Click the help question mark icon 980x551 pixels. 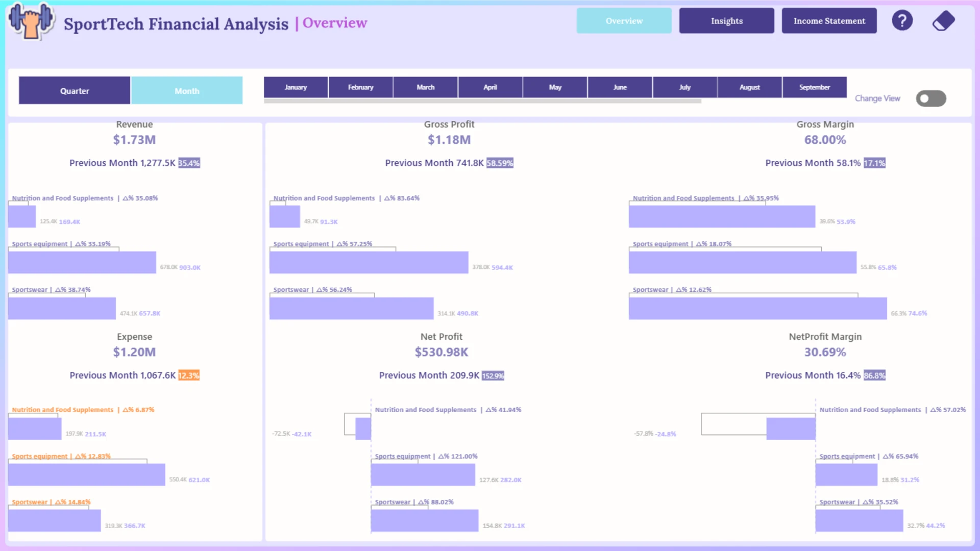tap(902, 21)
